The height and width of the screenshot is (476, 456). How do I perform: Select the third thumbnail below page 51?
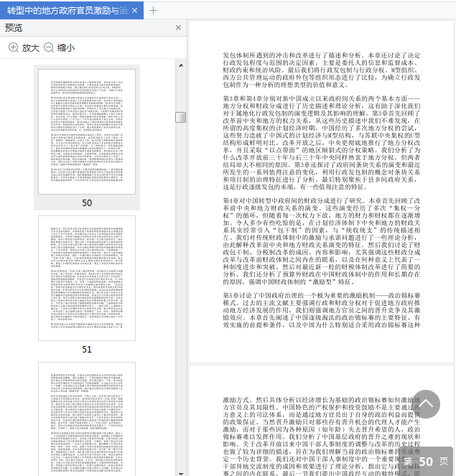point(87,419)
